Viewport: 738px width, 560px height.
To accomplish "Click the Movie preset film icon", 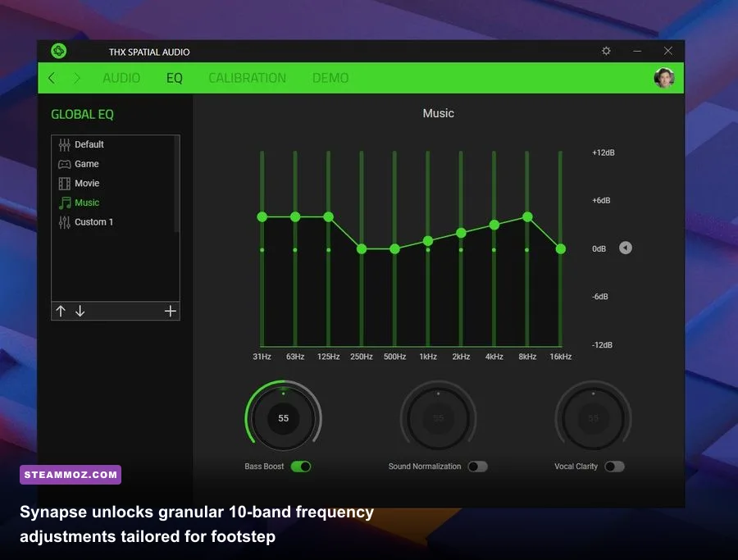I will tap(65, 183).
